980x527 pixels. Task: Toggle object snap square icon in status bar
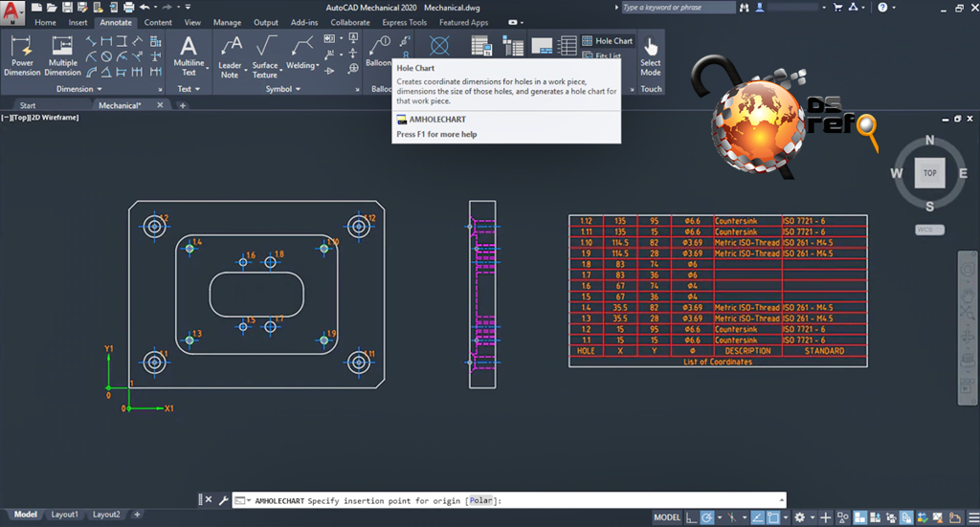point(773,517)
